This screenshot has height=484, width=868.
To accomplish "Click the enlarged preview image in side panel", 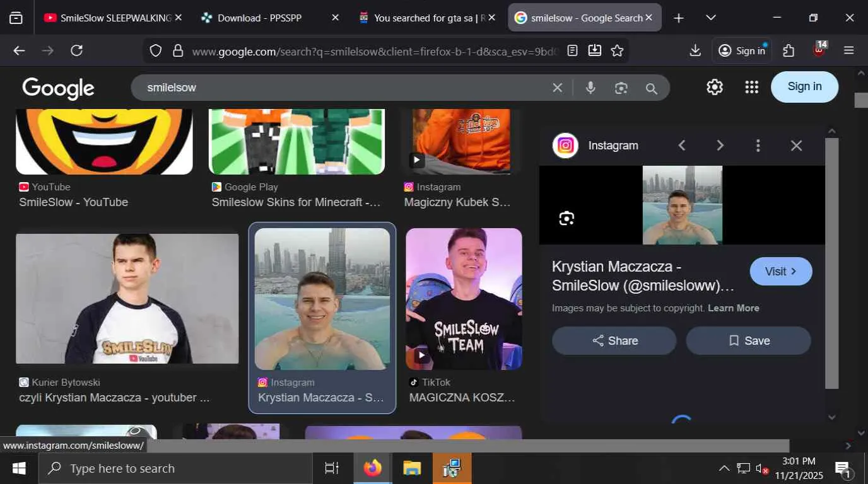I will [x=682, y=205].
